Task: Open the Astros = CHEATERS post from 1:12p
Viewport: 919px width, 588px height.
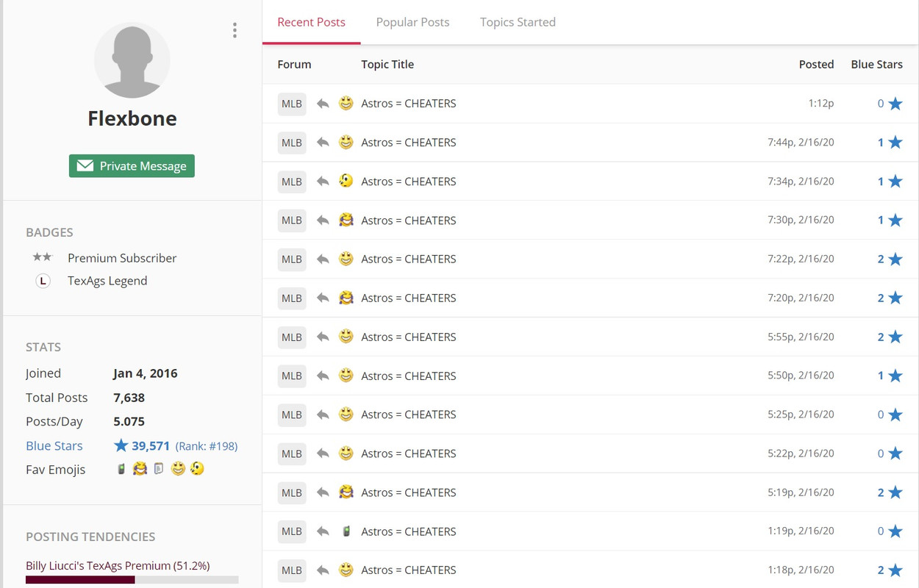Action: click(x=409, y=104)
